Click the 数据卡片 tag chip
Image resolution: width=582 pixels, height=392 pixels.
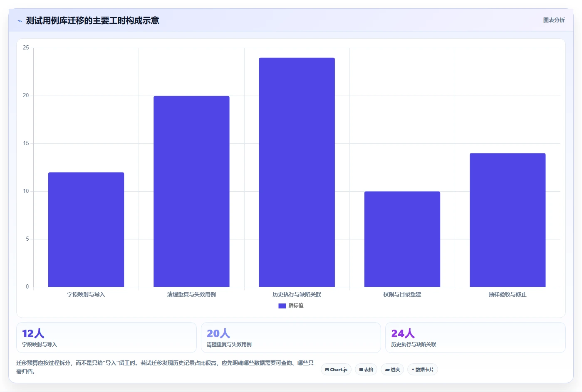click(422, 370)
